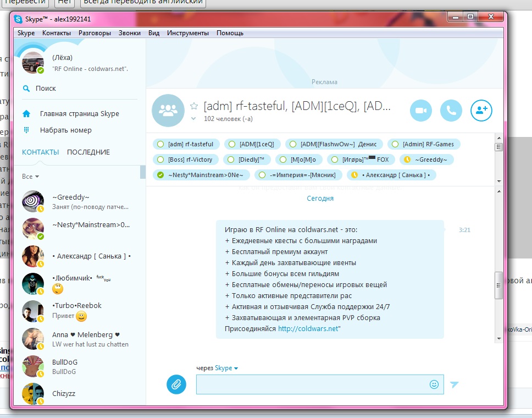Click ~Nesty*Mainstream>0Ne~ participant chip

[x=201, y=175]
